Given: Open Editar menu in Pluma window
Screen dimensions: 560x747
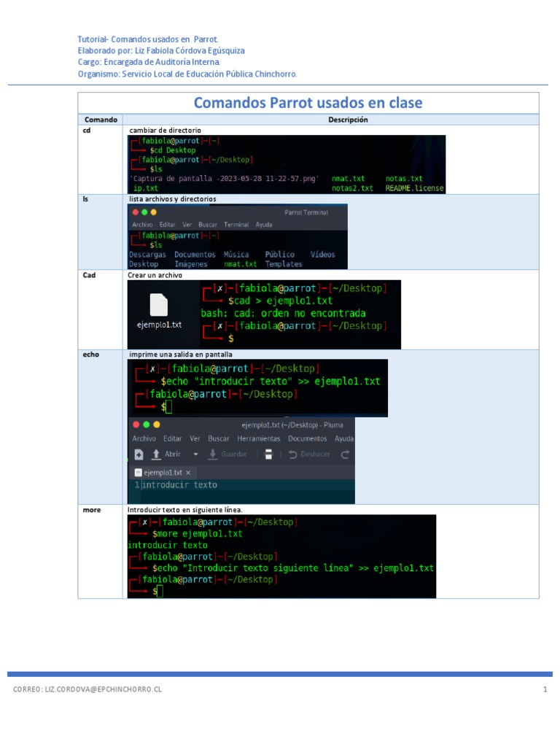Looking at the screenshot, I should tap(172, 438).
